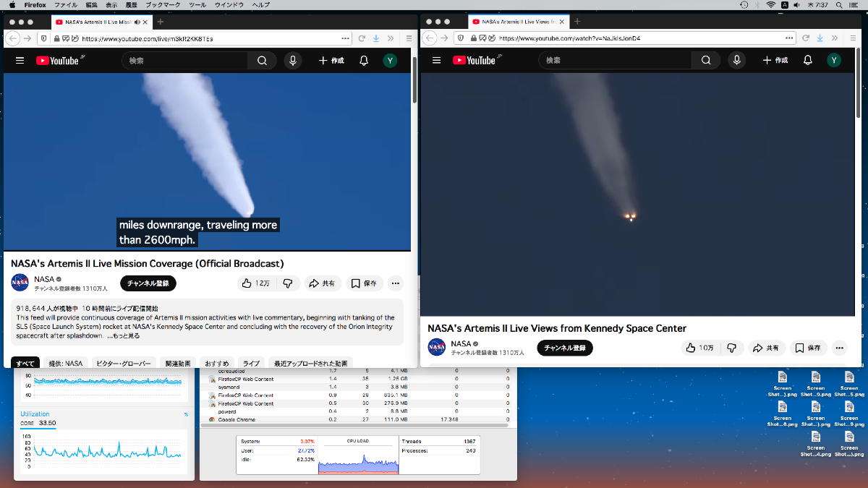Open more actions menu under left video
The width and height of the screenshot is (868, 488).
click(x=395, y=283)
